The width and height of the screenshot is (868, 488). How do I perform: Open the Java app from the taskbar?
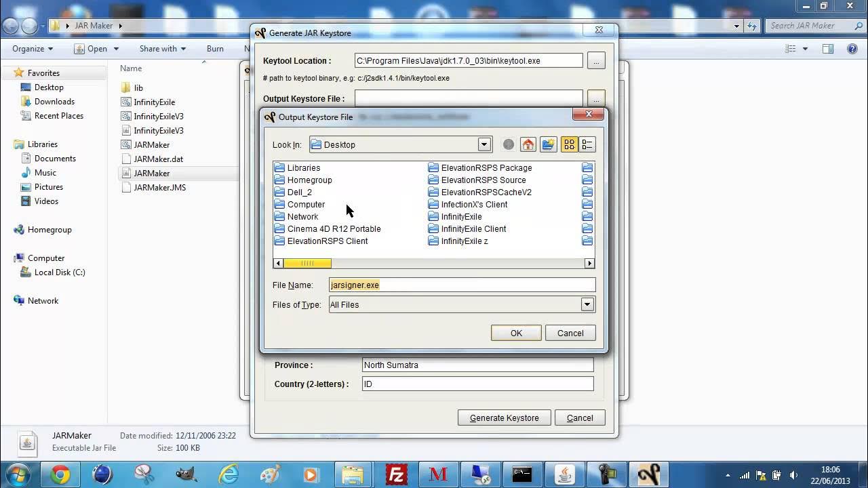[564, 474]
